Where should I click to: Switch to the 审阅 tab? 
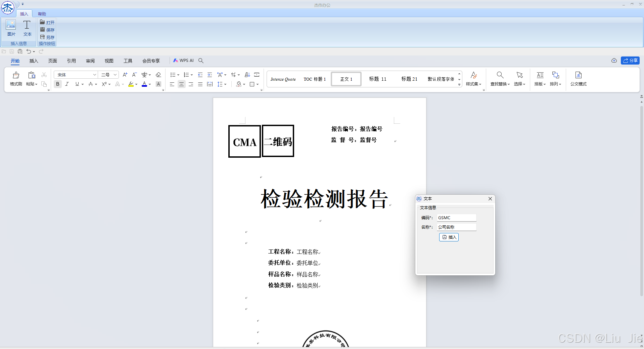pos(90,61)
